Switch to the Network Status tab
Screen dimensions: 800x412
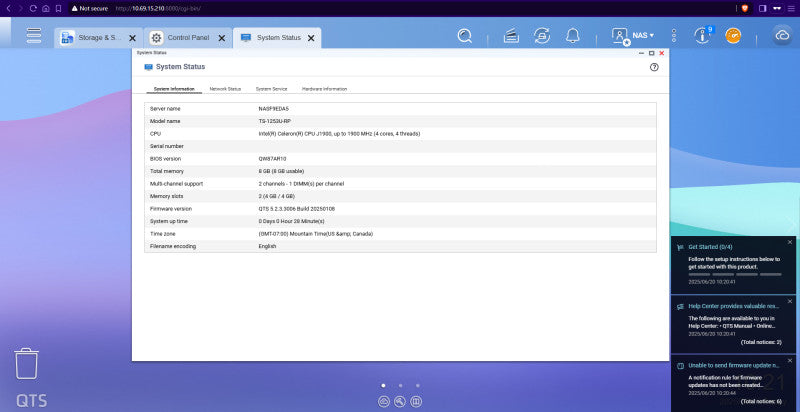225,89
